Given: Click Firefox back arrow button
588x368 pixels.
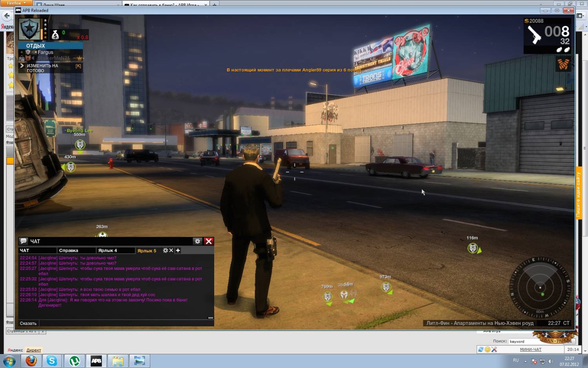Looking at the screenshot, I should pyautogui.click(x=7, y=16).
